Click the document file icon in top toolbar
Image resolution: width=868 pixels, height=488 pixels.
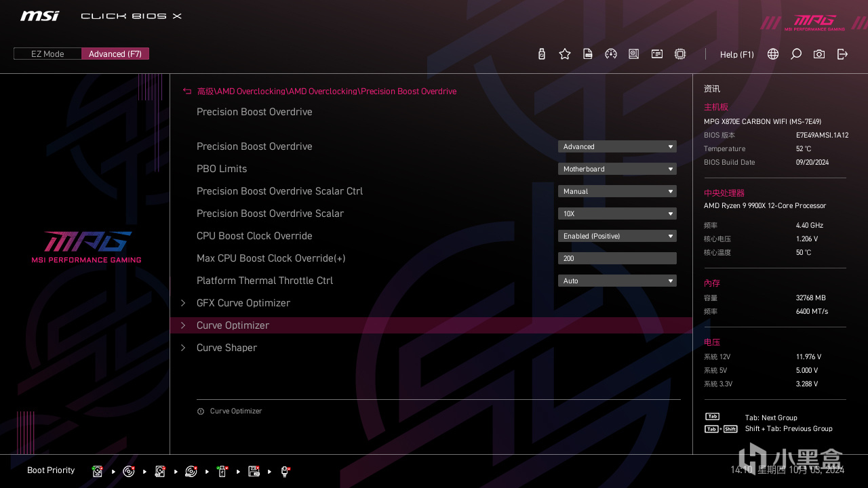[x=588, y=54]
